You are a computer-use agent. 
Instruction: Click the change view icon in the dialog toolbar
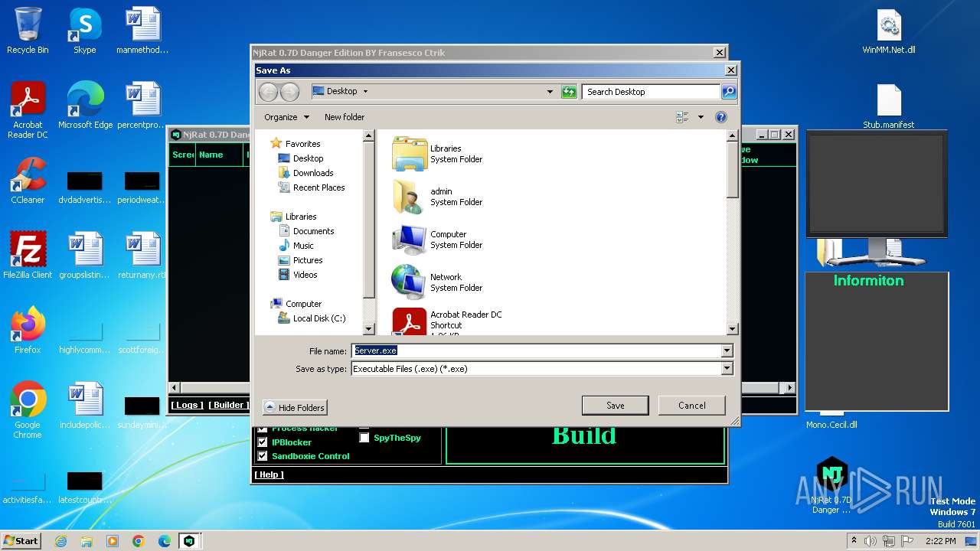682,117
